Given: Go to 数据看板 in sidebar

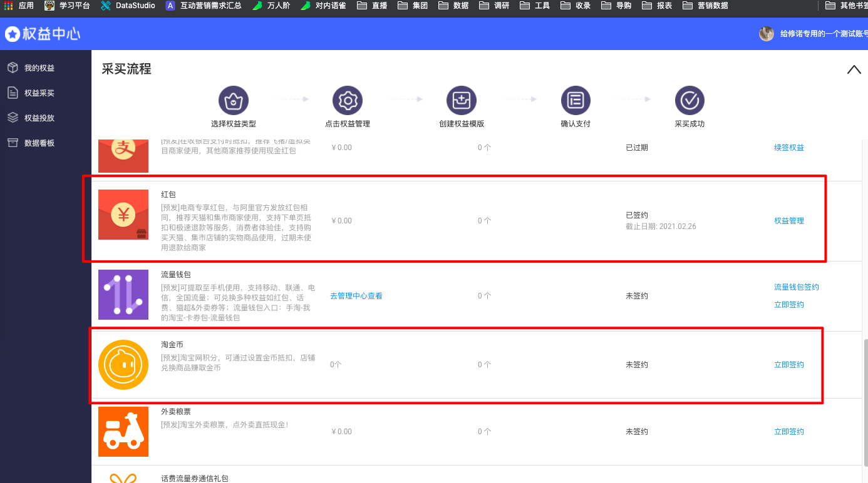Looking at the screenshot, I should 39,143.
